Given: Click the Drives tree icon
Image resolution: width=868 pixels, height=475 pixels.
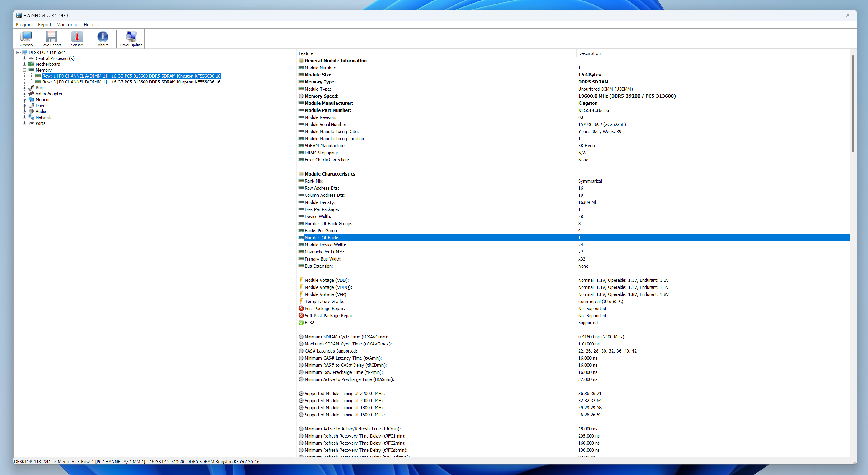Looking at the screenshot, I should pyautogui.click(x=31, y=106).
